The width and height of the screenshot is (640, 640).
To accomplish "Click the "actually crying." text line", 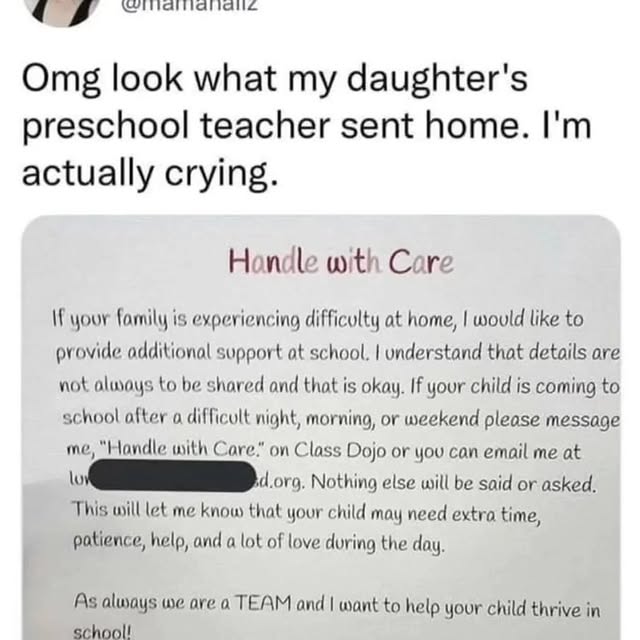I will tap(146, 176).
